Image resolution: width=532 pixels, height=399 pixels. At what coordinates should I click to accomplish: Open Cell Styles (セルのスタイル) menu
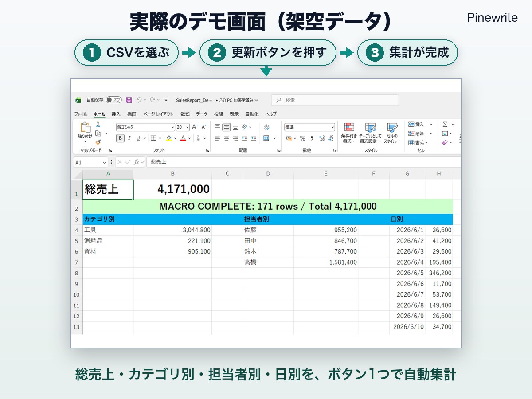(x=392, y=133)
